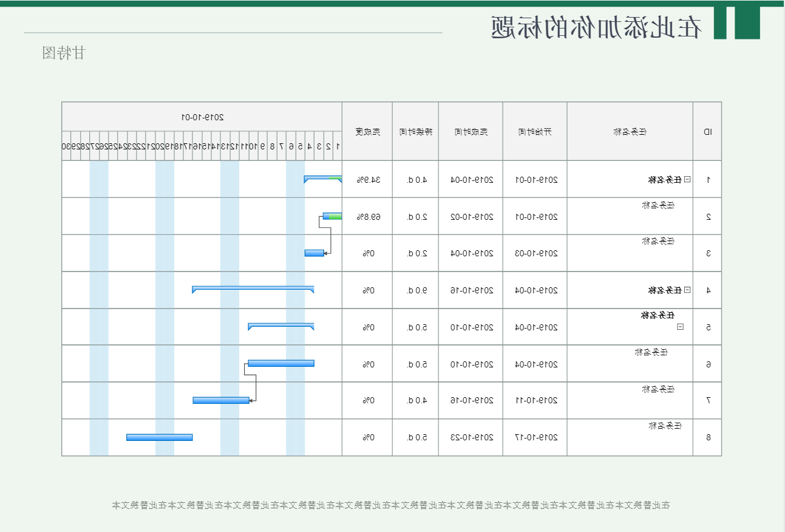Collapse the task group in row 1
785x532 pixels.
(x=687, y=179)
